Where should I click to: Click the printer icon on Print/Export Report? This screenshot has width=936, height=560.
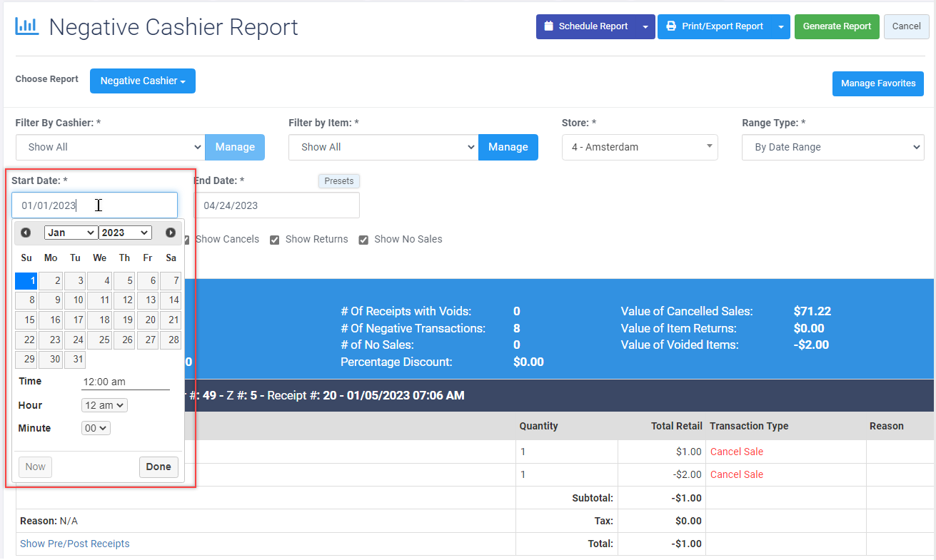coord(671,26)
